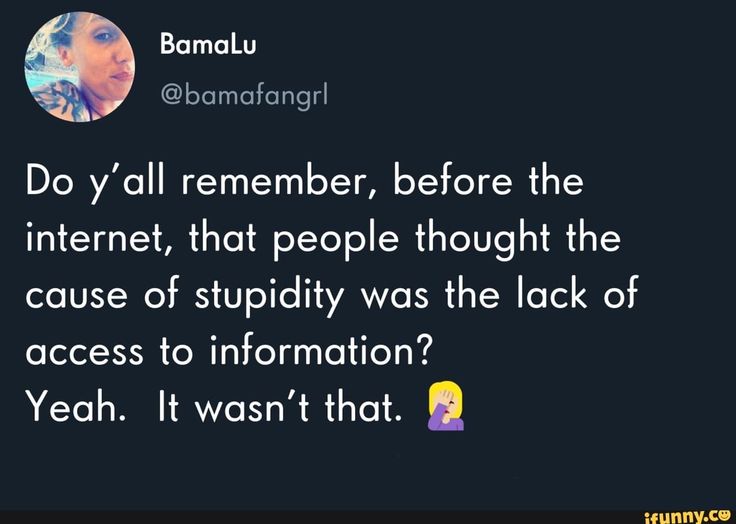Click the ifunny.co watermark logo
Screen dimensions: 736x524
(x=688, y=514)
